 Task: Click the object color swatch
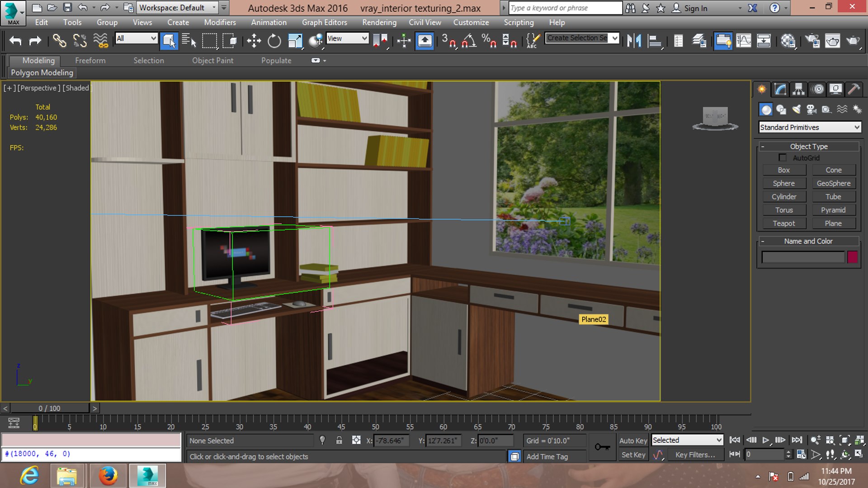(x=852, y=257)
